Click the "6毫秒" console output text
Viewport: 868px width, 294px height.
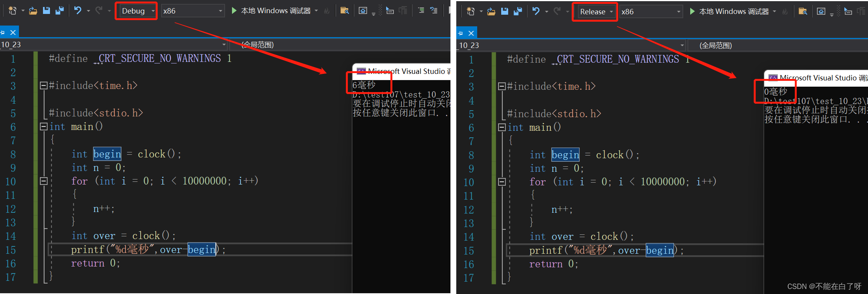coord(364,85)
